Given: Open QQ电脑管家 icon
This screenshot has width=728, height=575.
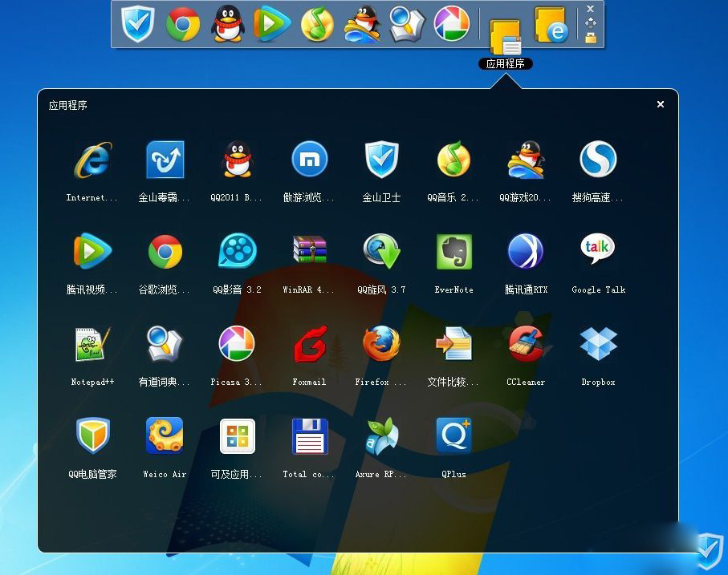Looking at the screenshot, I should tap(93, 435).
